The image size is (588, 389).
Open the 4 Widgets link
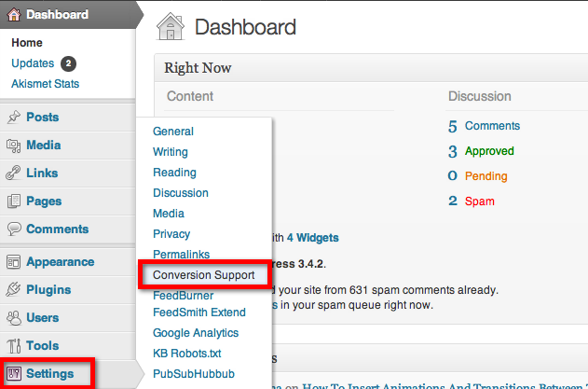click(312, 238)
